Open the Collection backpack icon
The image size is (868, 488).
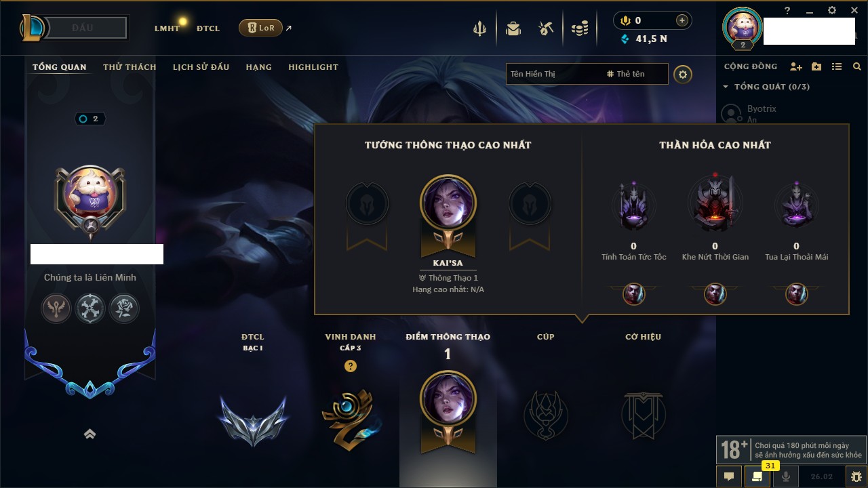513,28
